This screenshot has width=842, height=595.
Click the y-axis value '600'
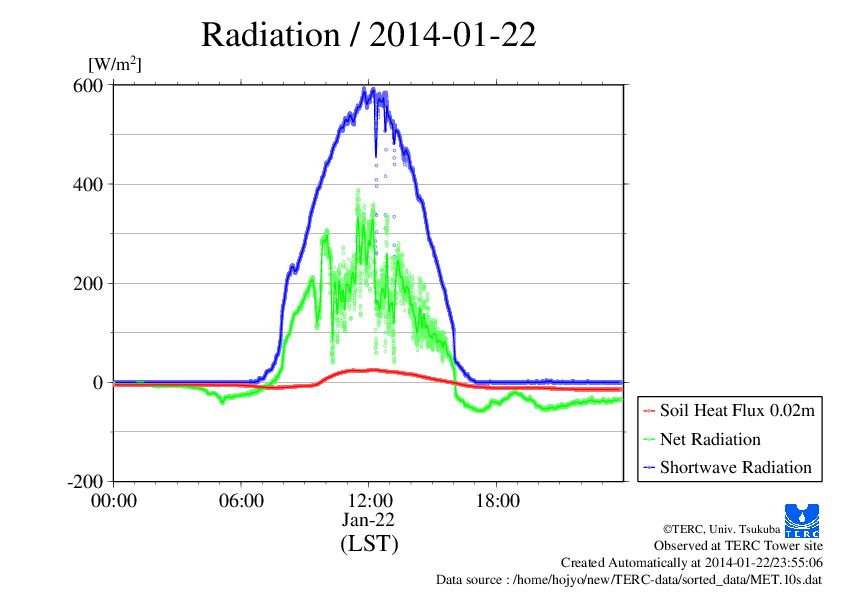(x=88, y=85)
